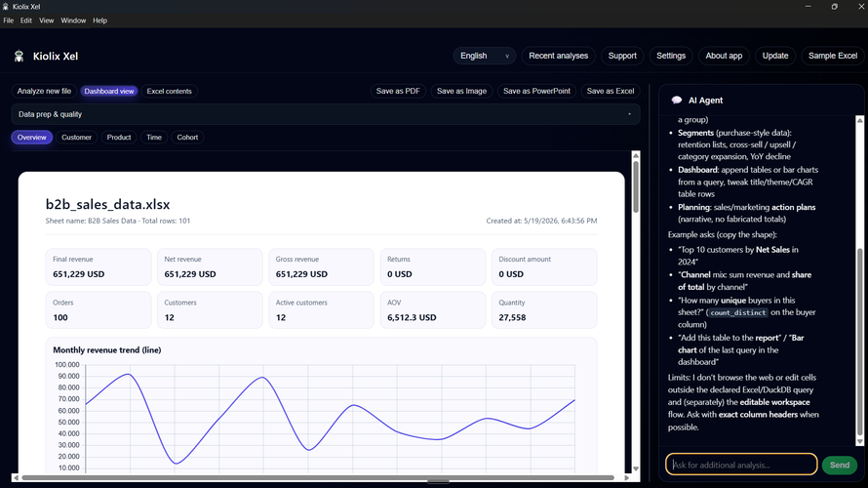
Task: Click the AI Agent panel scroll up arrow
Action: click(859, 120)
